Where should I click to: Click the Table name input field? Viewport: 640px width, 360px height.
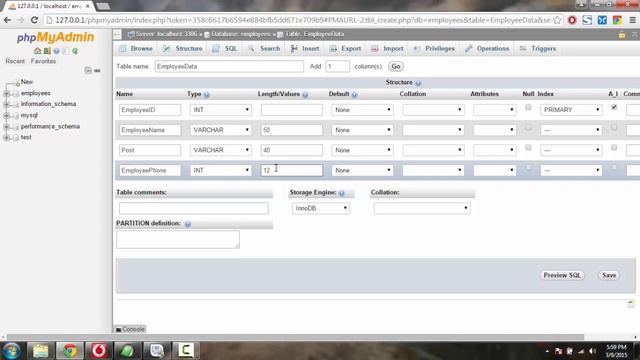click(x=229, y=67)
